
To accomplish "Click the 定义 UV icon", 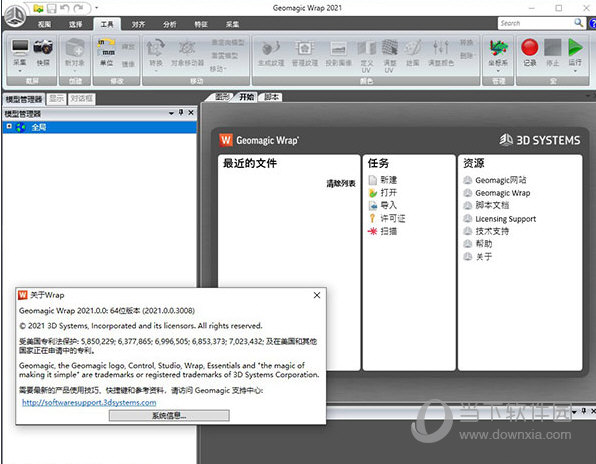I will click(366, 48).
